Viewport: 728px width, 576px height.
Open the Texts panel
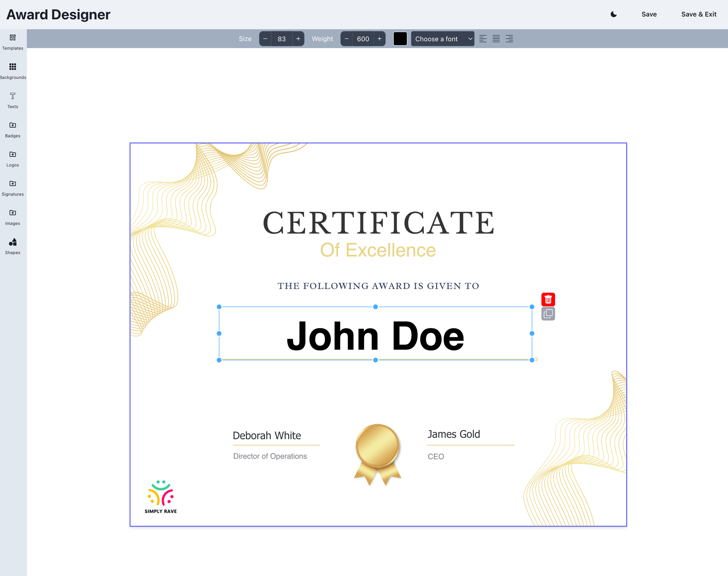point(13,100)
